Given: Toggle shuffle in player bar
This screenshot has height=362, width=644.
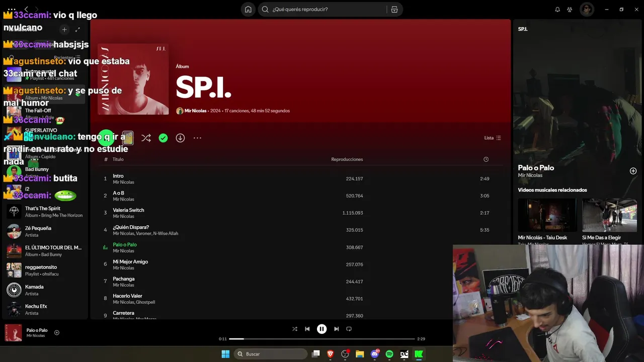Looking at the screenshot, I should tap(295, 329).
